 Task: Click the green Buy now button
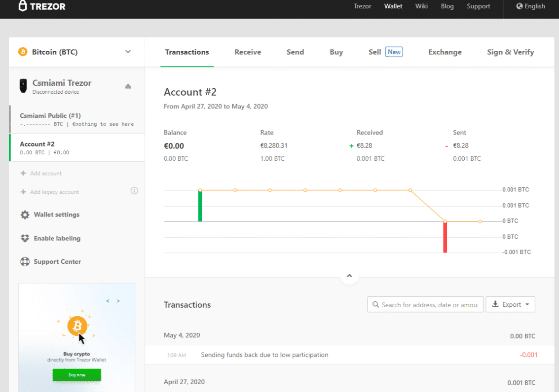coord(76,375)
